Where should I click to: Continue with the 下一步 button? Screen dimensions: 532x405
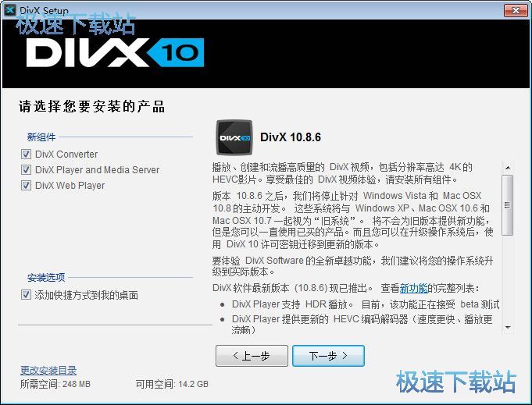pos(328,356)
